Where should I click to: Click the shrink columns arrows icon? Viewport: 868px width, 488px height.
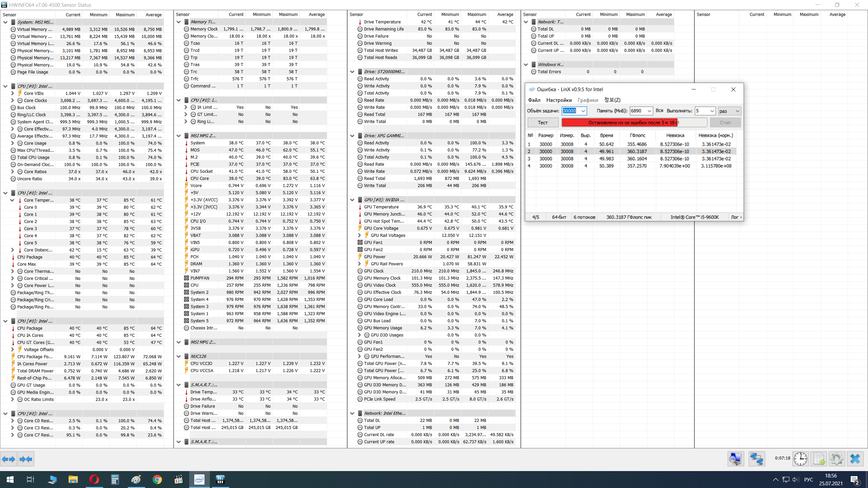point(26,459)
